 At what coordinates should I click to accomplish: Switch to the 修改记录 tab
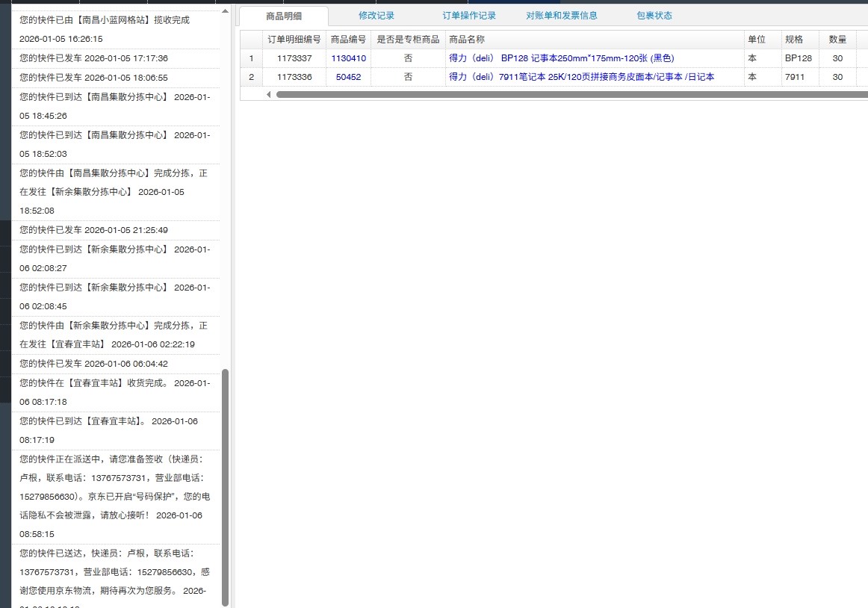[376, 16]
